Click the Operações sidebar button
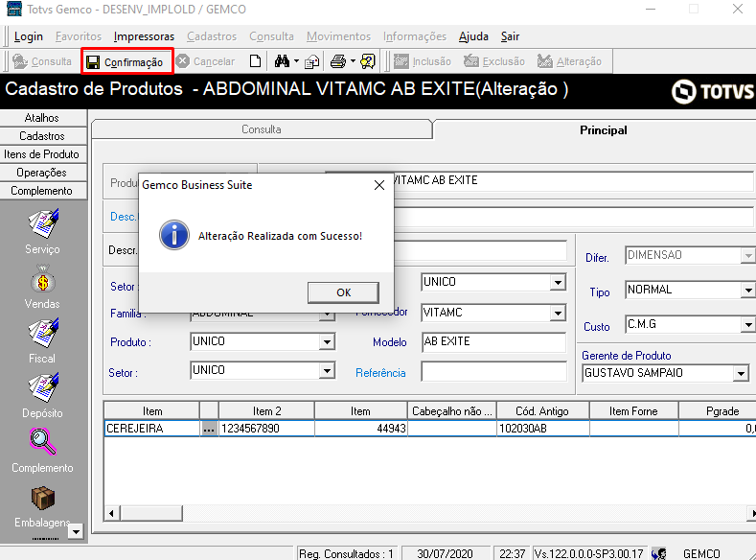Viewport: 756px width, 560px height. tap(42, 173)
